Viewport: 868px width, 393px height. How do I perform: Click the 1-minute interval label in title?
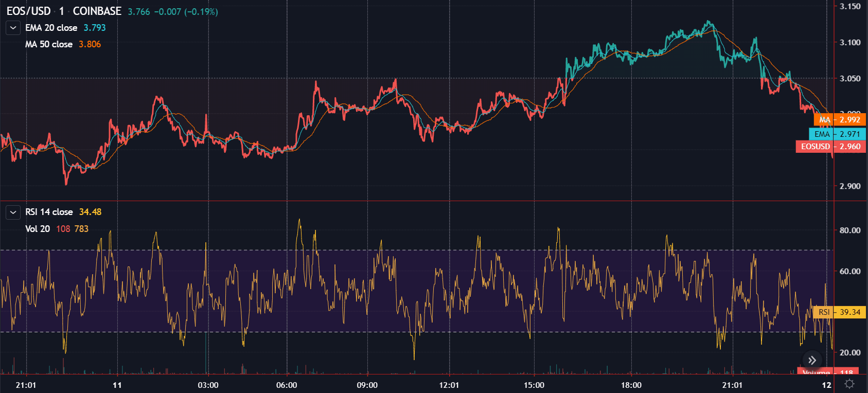pos(62,11)
